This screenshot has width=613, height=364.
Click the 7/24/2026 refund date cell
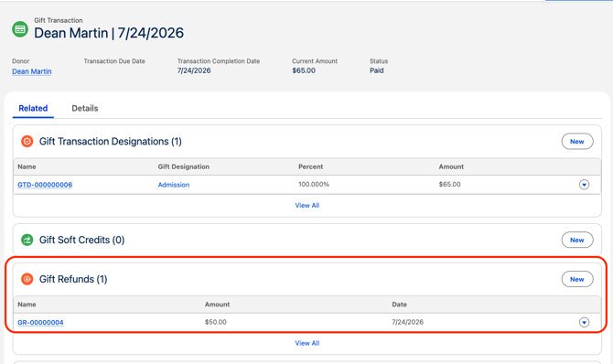point(408,322)
